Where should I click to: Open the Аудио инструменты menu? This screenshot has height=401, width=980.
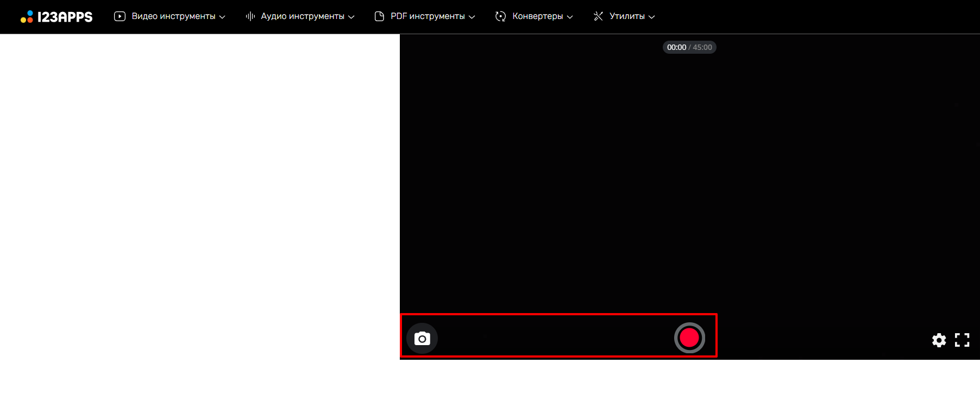[300, 16]
